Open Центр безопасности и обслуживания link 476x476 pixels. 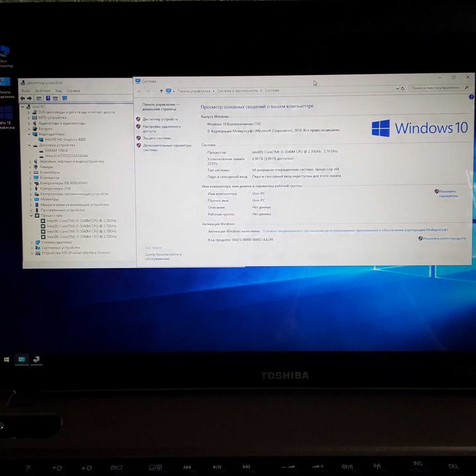click(163, 256)
